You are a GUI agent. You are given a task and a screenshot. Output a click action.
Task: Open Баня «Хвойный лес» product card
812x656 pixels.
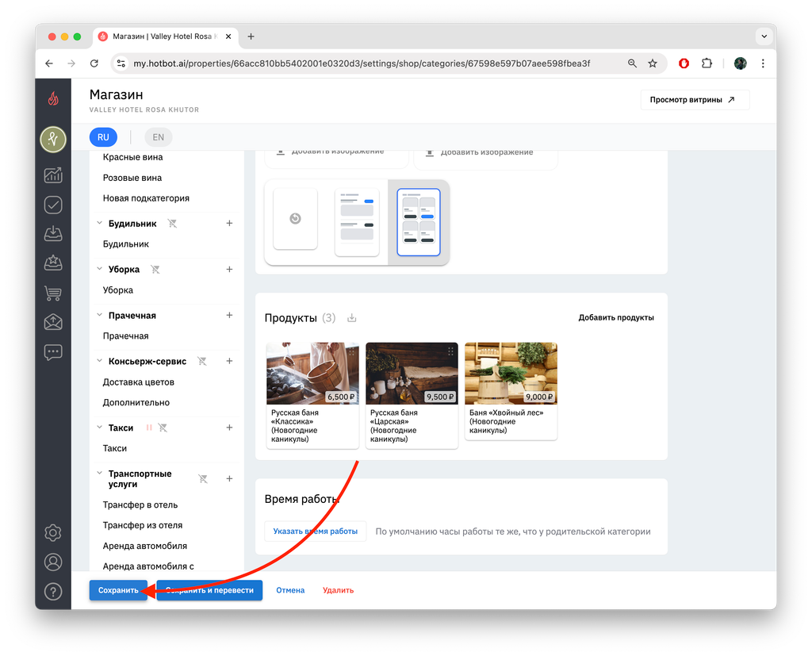[511, 391]
